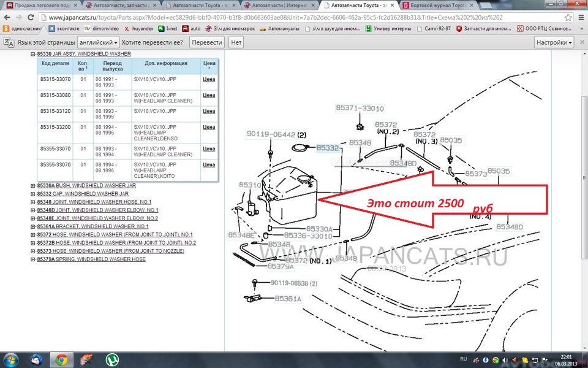Viewport: 588px width, 368px height.
Task: Open the huyandex bookmark
Action: 139,29
